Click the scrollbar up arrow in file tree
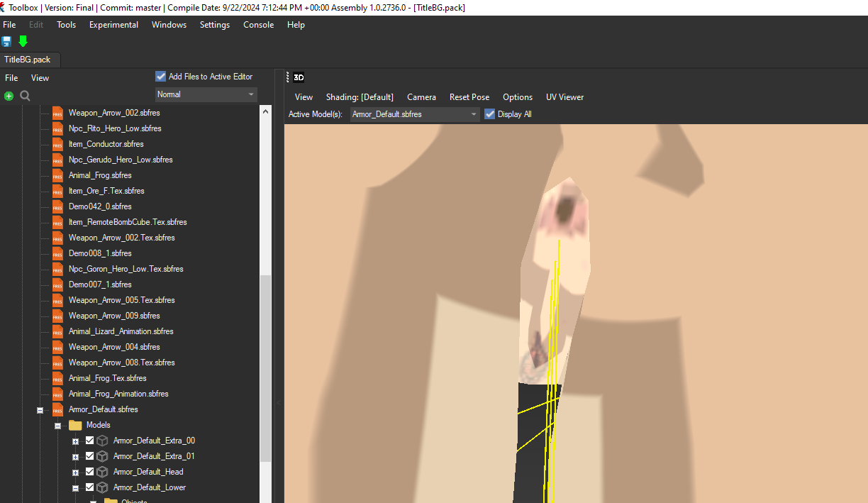This screenshot has width=868, height=503. point(266,111)
